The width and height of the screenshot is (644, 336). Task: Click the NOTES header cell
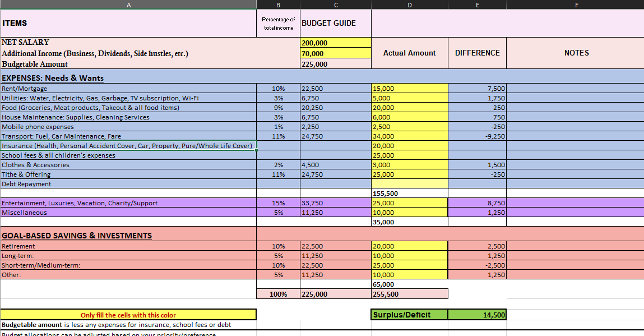(576, 53)
